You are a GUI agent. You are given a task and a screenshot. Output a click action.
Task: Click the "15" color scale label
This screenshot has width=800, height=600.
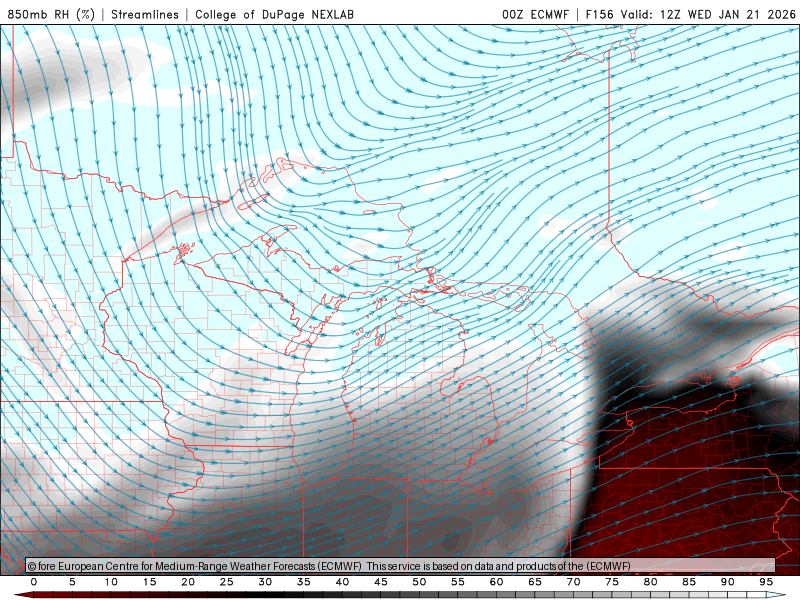(149, 582)
